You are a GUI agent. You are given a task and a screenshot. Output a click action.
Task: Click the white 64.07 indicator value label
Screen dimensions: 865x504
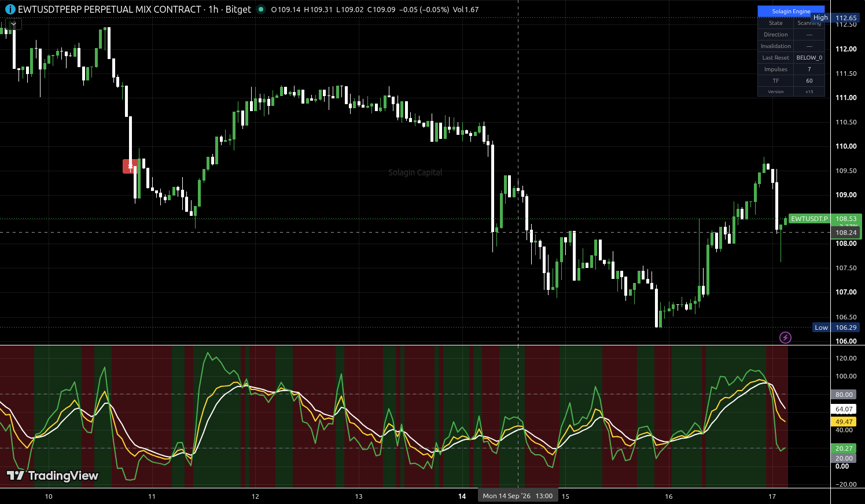844,409
